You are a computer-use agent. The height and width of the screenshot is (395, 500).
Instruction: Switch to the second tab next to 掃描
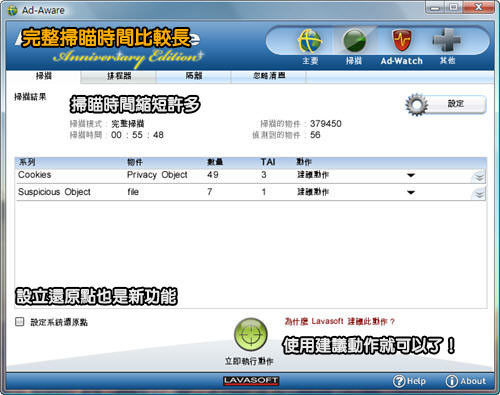(x=119, y=76)
